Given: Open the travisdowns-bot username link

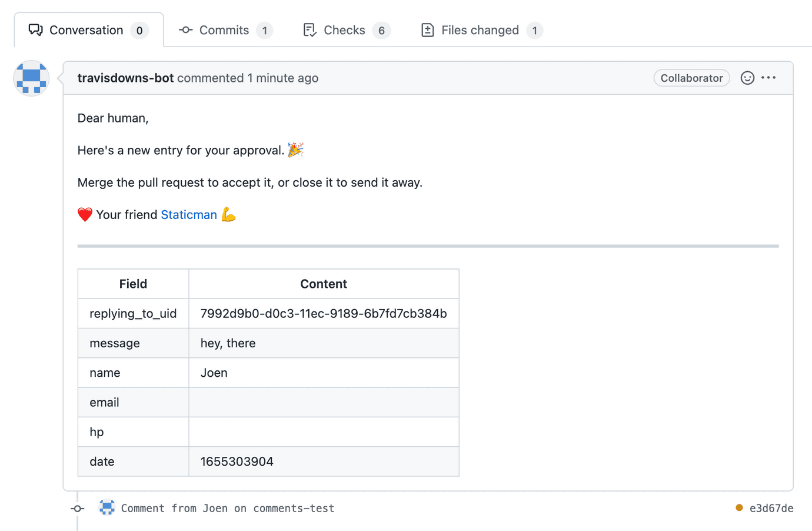Looking at the screenshot, I should (125, 78).
